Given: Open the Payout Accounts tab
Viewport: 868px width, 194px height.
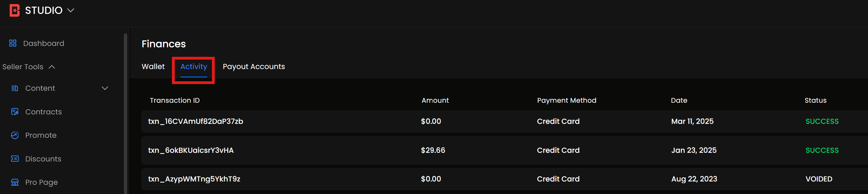Looking at the screenshot, I should [253, 67].
